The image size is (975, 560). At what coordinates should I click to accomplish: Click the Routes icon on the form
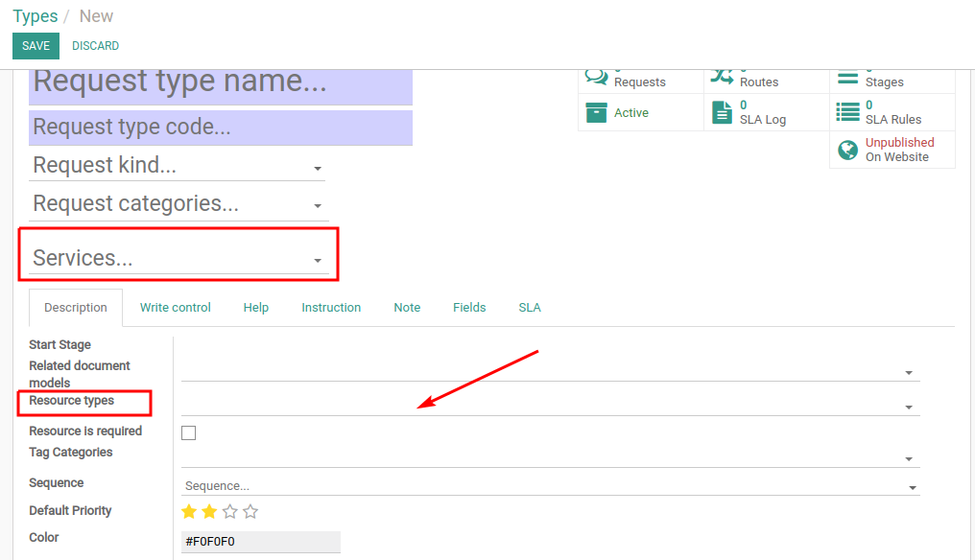725,75
